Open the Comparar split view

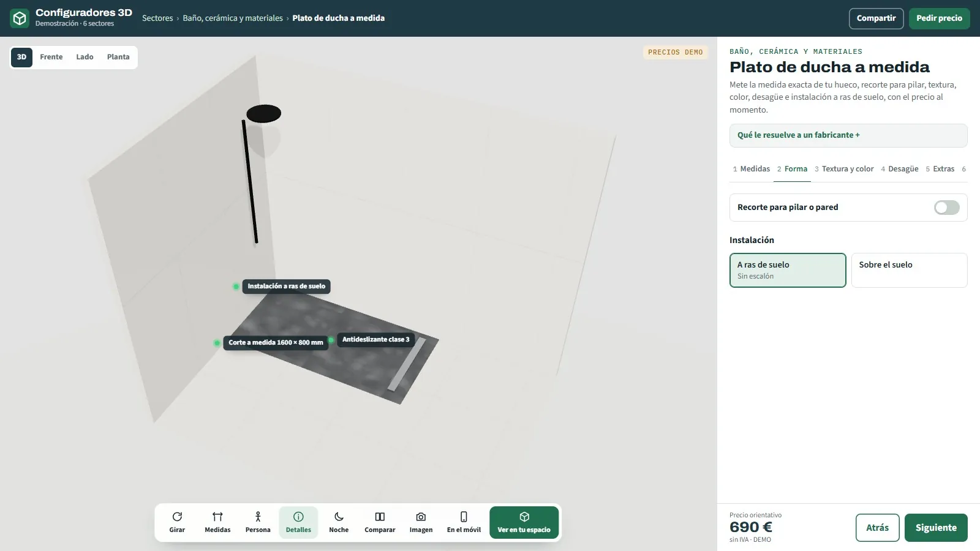click(380, 522)
